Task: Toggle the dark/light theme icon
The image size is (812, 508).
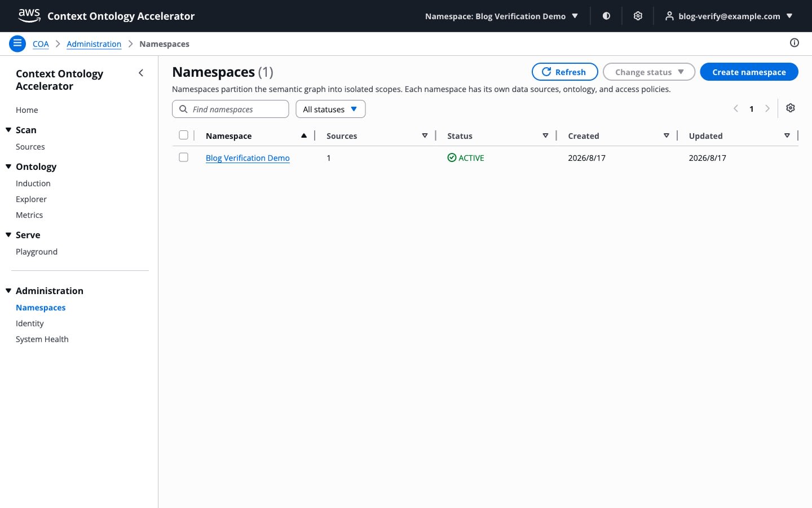Action: [606, 16]
